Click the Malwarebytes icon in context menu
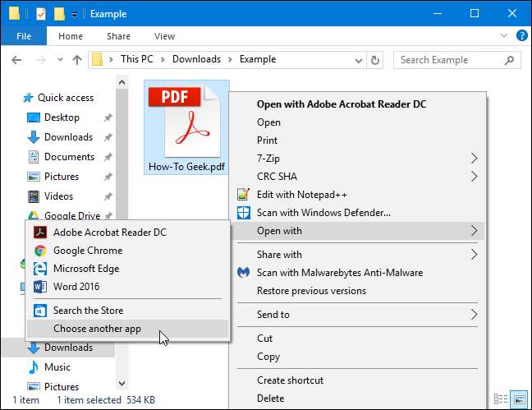Screen dimensions: 532x410 coord(243,273)
